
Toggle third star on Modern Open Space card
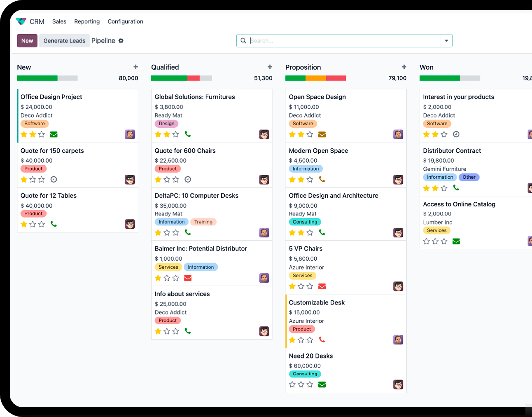pos(310,180)
